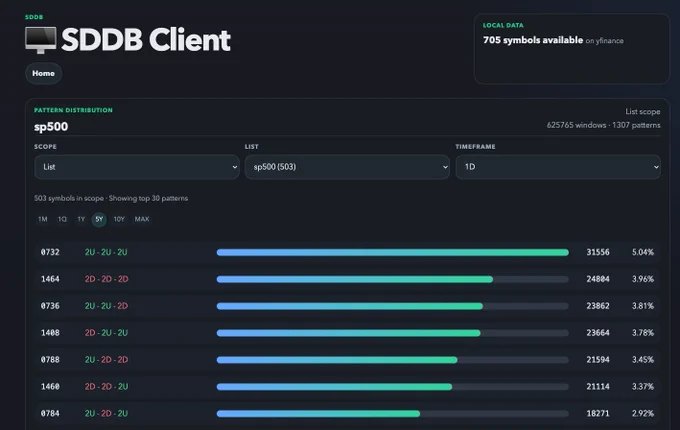Click the SDDB Client title text
680x430 pixels.
pos(146,40)
